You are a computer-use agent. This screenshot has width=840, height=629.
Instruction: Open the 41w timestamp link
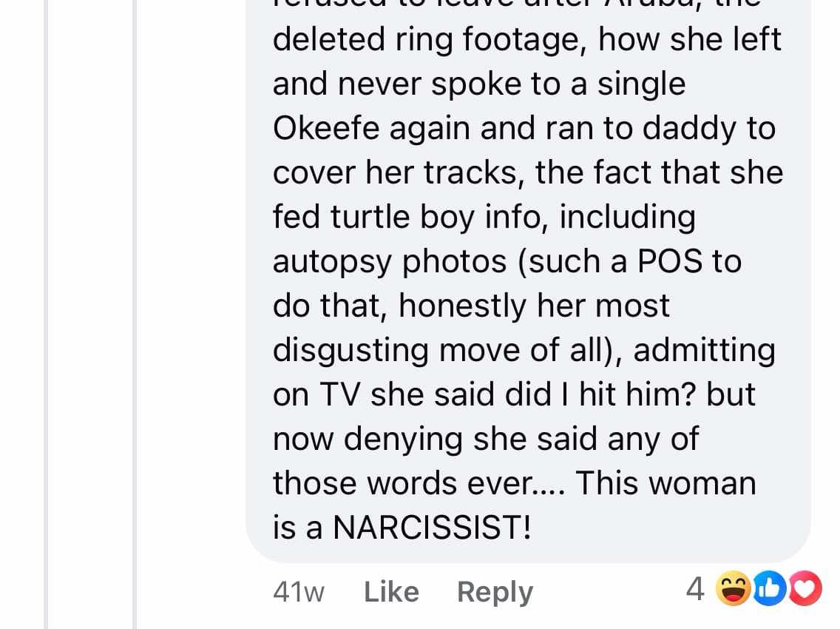coord(299,593)
